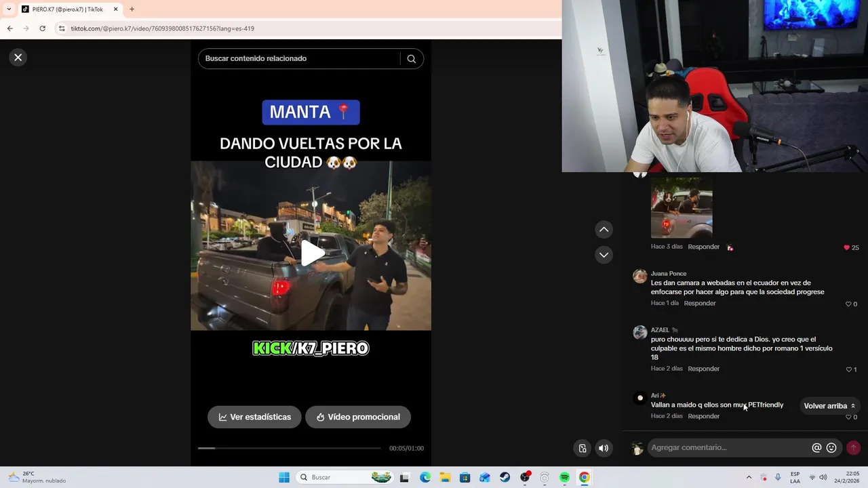Toggle the video mute speaker icon
The height and width of the screenshot is (488, 868).
point(604,448)
